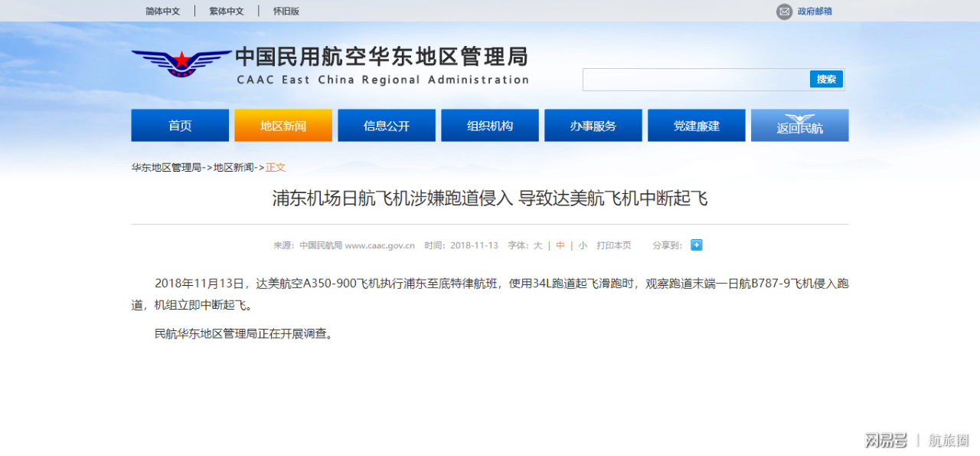Click the government mail envelope icon
Screen dimensions: 980x456
[784, 11]
